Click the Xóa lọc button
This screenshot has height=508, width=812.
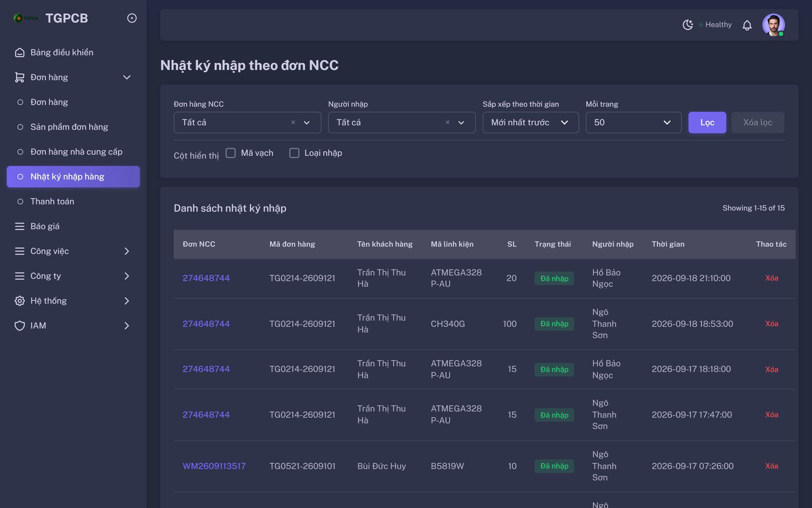(758, 122)
